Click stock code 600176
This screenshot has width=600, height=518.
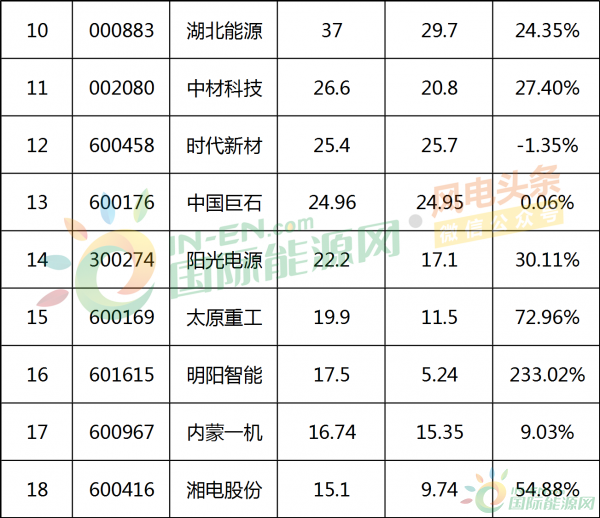[121, 202]
